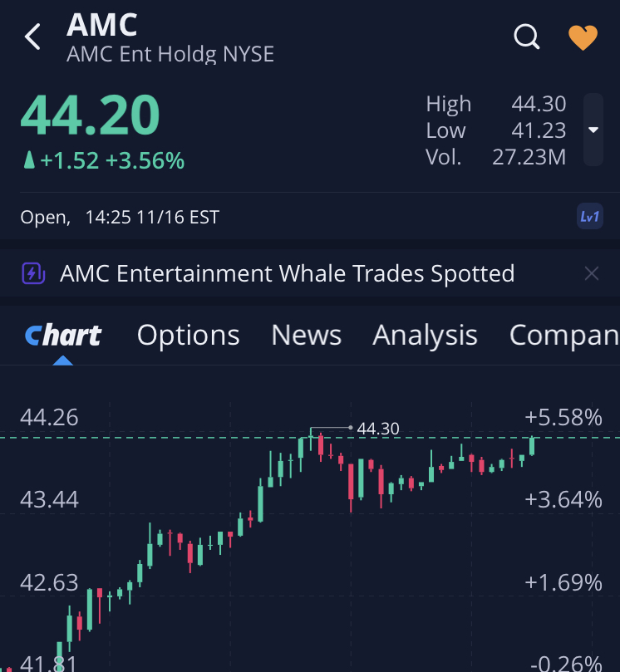The image size is (620, 672).
Task: Tap the last green candlestick on chart
Action: [x=532, y=445]
